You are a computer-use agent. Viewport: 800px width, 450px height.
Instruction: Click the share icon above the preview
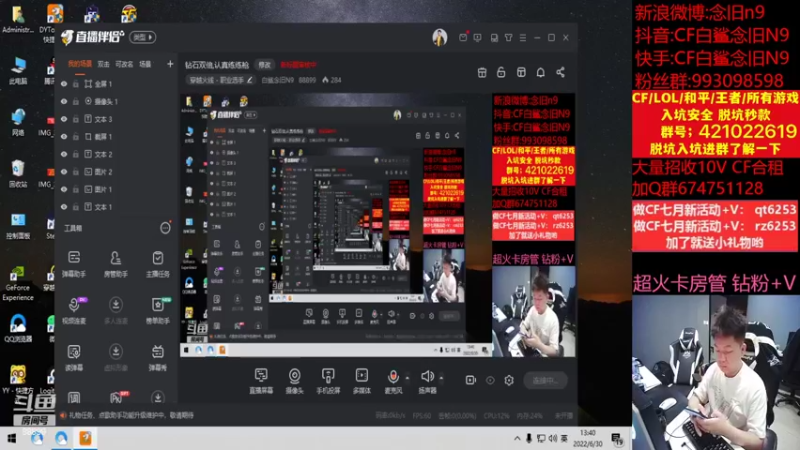(x=560, y=72)
